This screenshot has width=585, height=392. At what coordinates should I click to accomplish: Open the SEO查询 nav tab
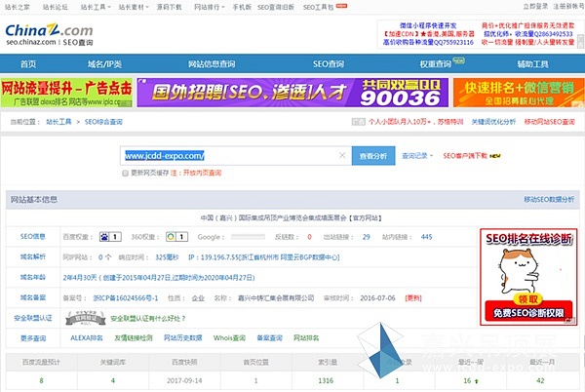point(329,64)
